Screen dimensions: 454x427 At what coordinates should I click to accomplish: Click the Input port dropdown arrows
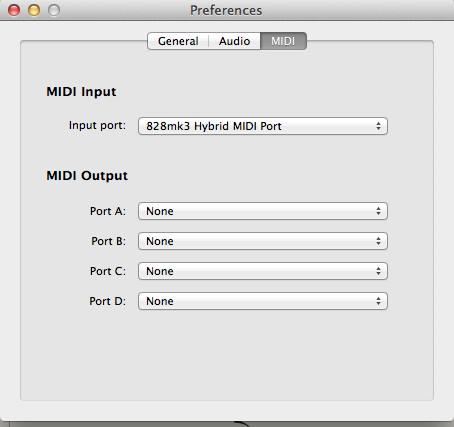378,126
